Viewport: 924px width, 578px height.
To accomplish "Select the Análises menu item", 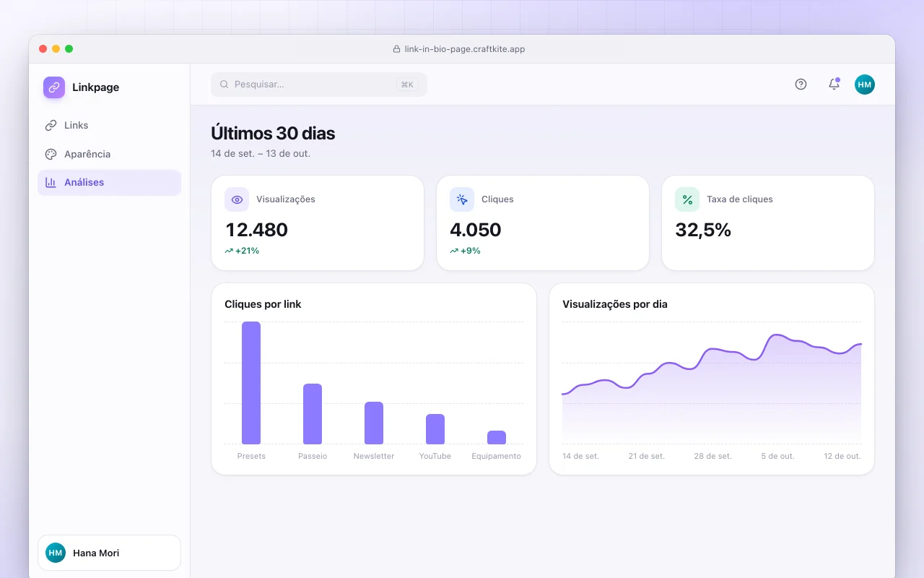I will (109, 183).
